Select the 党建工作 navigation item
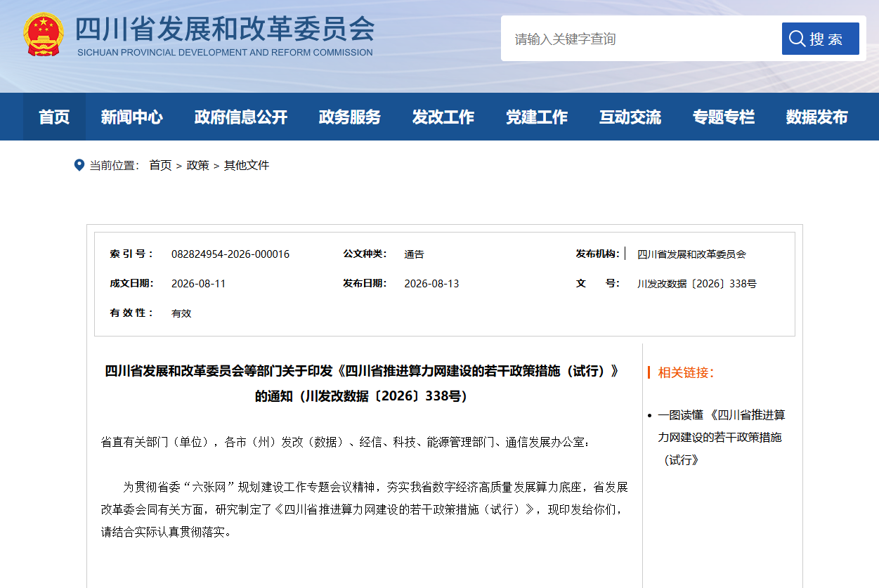 pyautogui.click(x=537, y=117)
